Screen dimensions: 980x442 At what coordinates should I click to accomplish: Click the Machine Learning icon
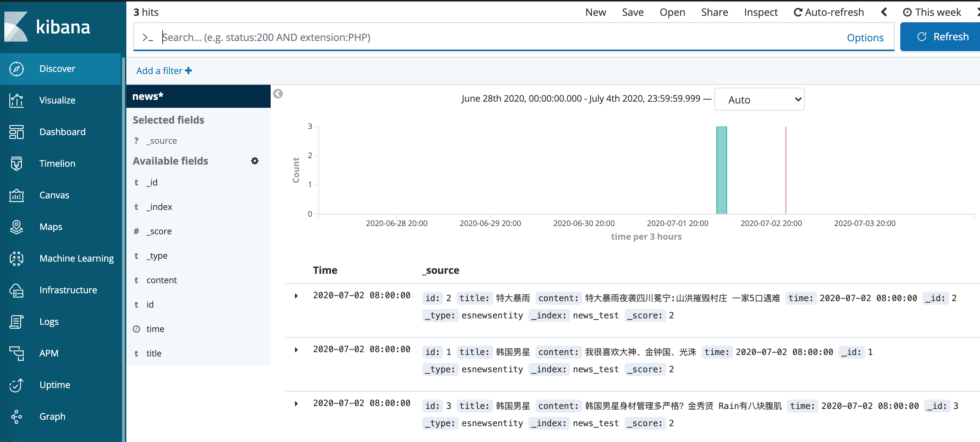pyautogui.click(x=17, y=258)
